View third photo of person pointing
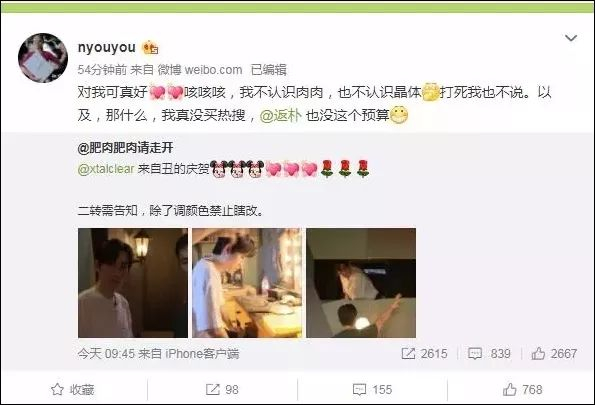 click(361, 283)
